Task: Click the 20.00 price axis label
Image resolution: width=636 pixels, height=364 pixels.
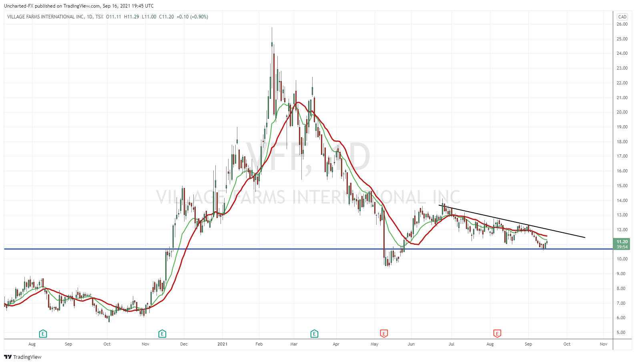Action: 622,112
